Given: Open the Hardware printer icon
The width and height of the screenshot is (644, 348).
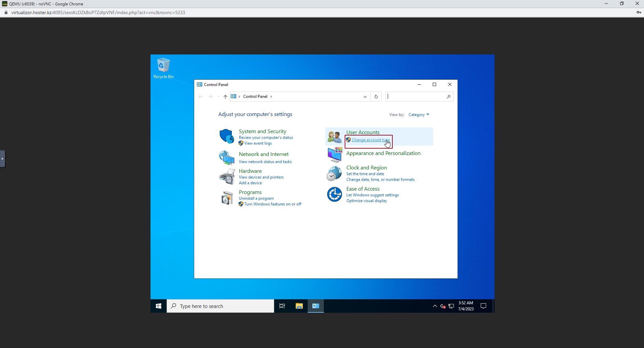Looking at the screenshot, I should pyautogui.click(x=227, y=177).
